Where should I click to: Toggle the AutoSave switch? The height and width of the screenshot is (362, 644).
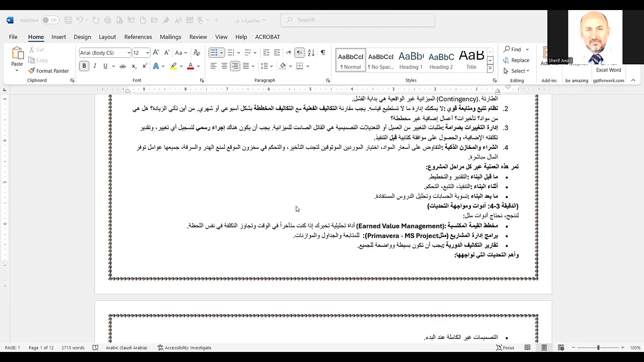pos(50,20)
